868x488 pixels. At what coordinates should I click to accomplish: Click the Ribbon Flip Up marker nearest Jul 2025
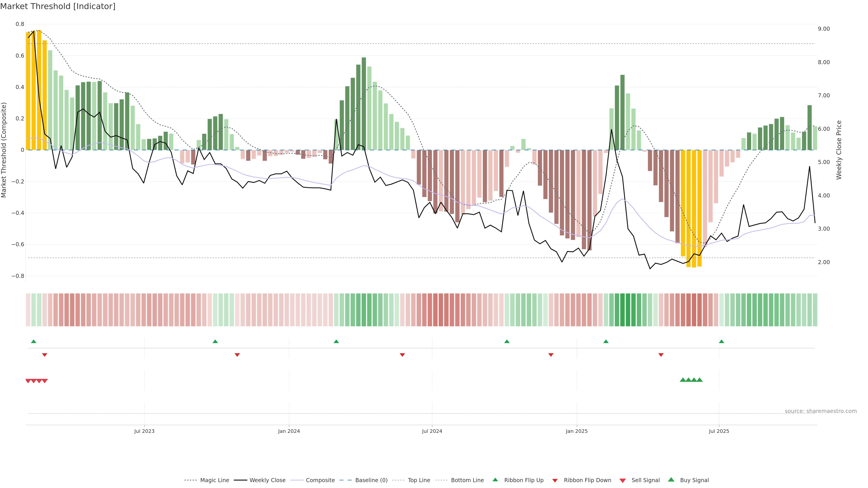(x=722, y=342)
